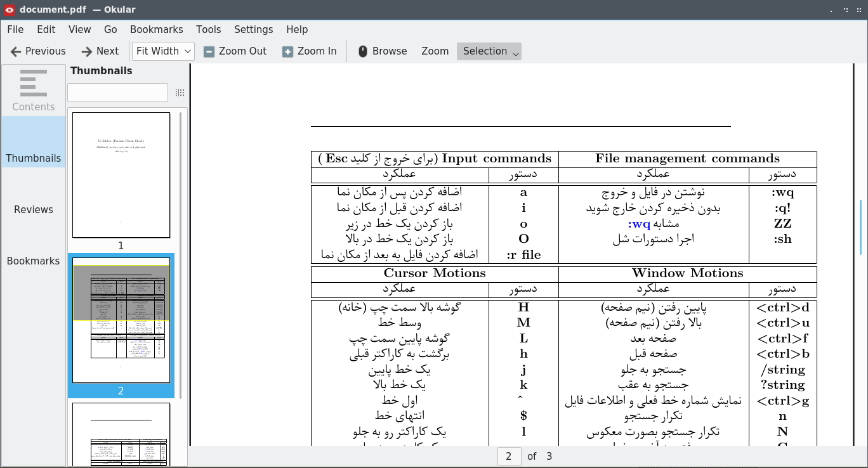The image size is (868, 468).
Task: Click the Zoom Out minus icon
Action: tap(209, 51)
